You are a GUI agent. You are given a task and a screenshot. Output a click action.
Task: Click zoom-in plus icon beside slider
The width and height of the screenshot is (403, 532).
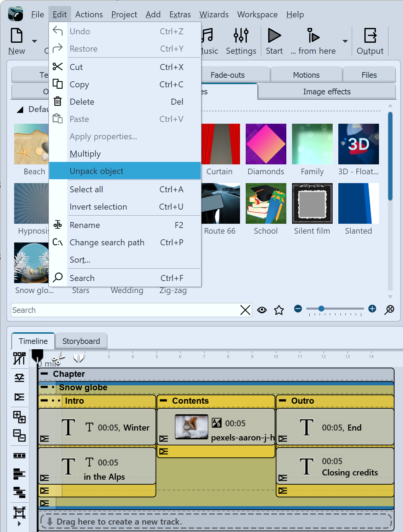(x=372, y=309)
